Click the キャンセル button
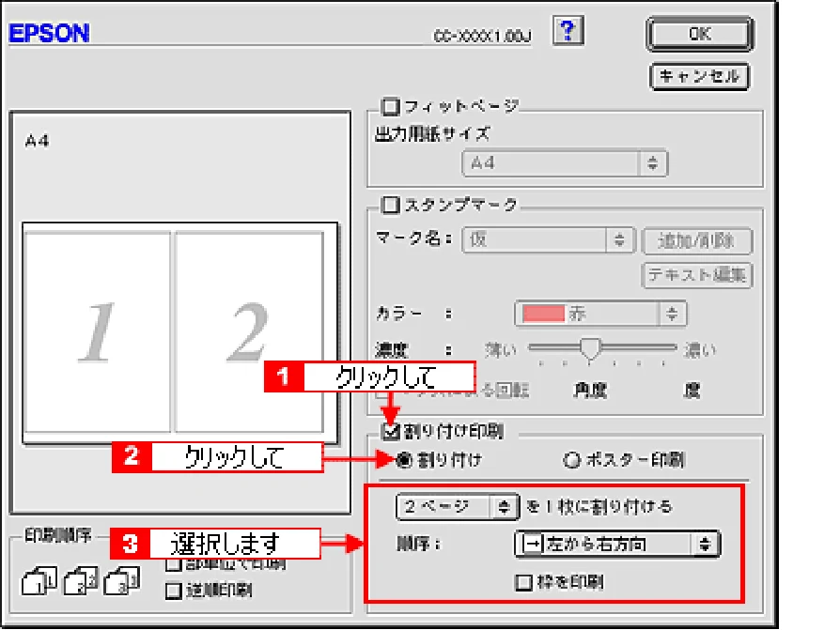This screenshot has height=630, width=840. pyautogui.click(x=699, y=77)
